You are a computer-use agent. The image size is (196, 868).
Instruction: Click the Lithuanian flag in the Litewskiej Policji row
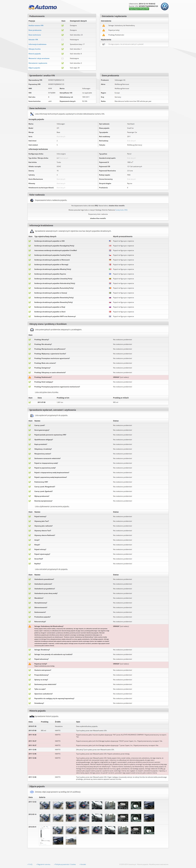110,279
